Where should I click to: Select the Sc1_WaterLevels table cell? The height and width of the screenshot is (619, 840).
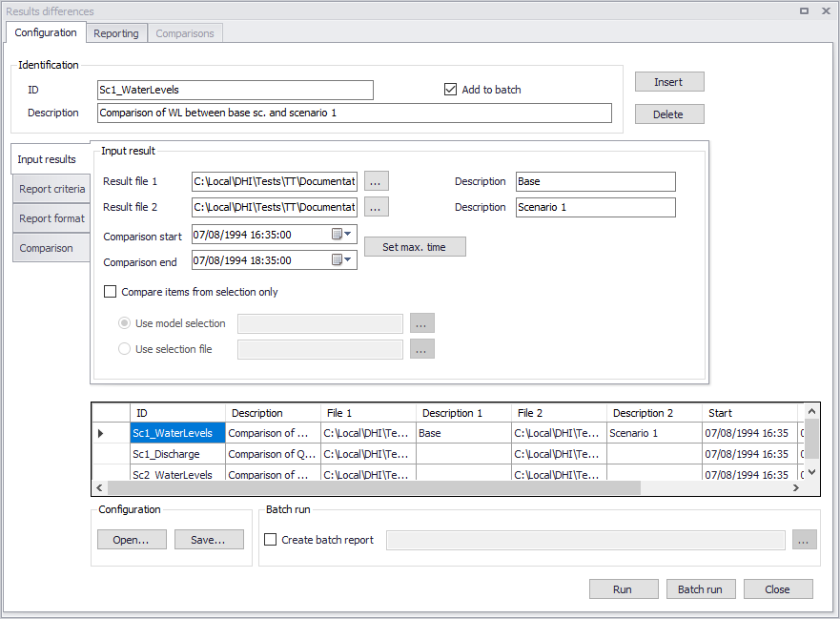pos(177,433)
